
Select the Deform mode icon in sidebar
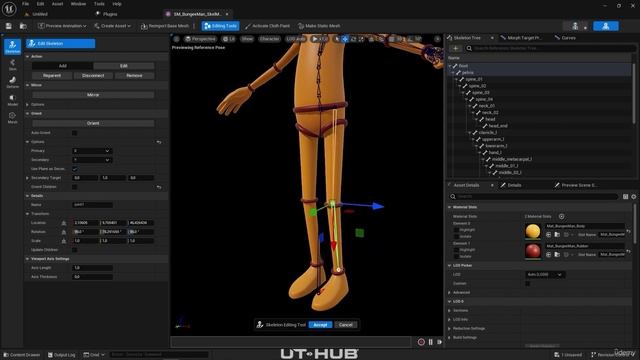pyautogui.click(x=12, y=82)
